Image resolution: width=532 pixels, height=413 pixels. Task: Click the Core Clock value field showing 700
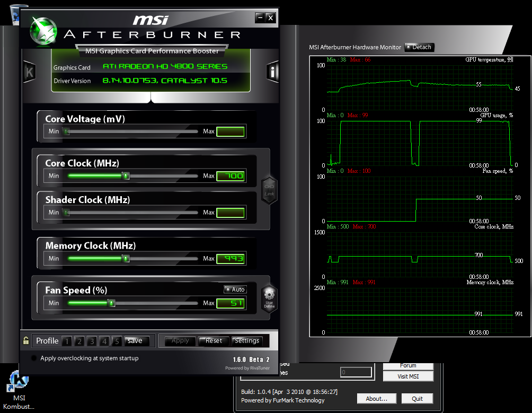point(230,176)
